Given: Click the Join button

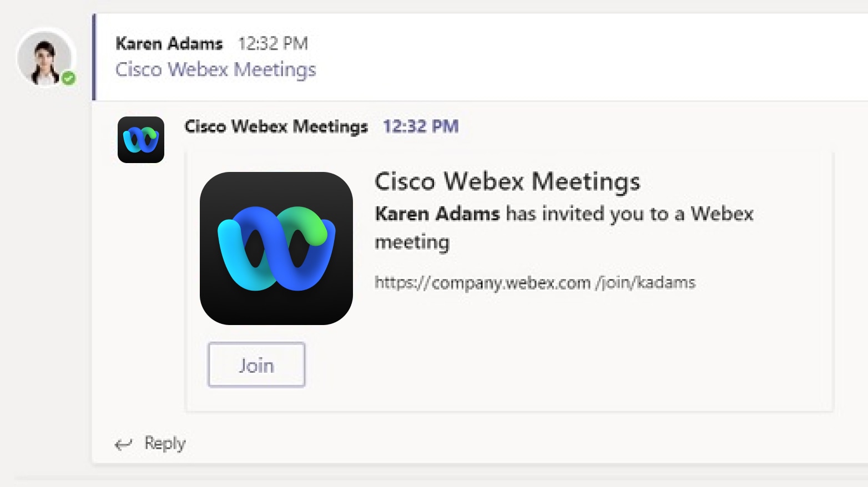Looking at the screenshot, I should tap(256, 364).
